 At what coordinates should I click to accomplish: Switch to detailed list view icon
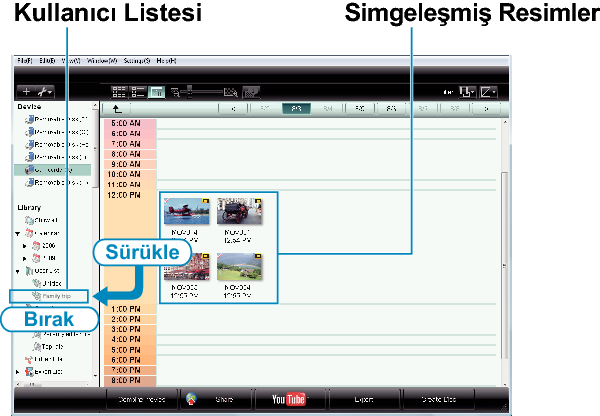pos(137,92)
